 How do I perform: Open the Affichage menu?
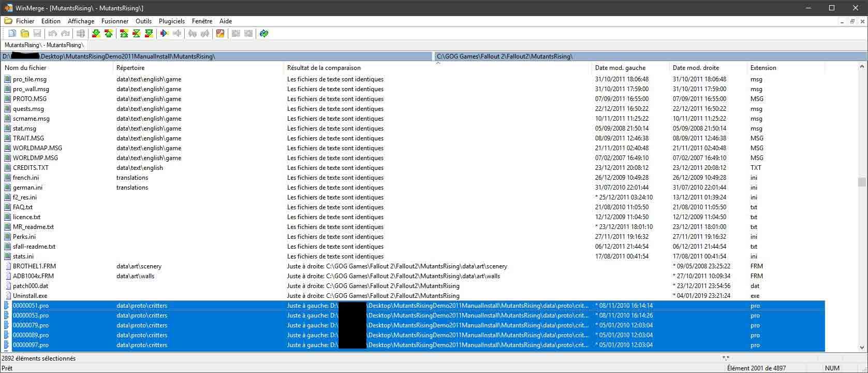point(81,21)
